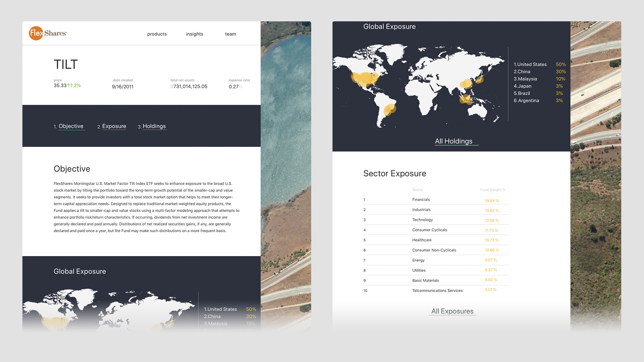The height and width of the screenshot is (362, 644).
Task: Open the insights menu
Action: click(195, 34)
